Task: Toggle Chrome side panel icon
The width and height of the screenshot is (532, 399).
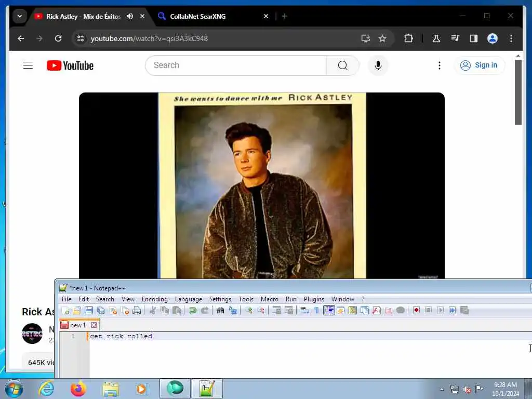Action: point(474,38)
